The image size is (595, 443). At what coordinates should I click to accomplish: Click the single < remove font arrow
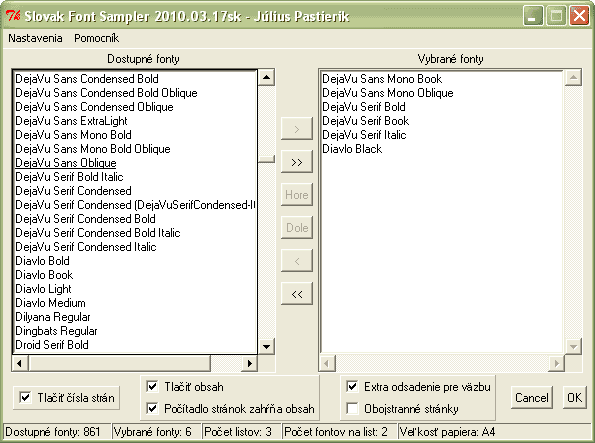click(x=297, y=261)
